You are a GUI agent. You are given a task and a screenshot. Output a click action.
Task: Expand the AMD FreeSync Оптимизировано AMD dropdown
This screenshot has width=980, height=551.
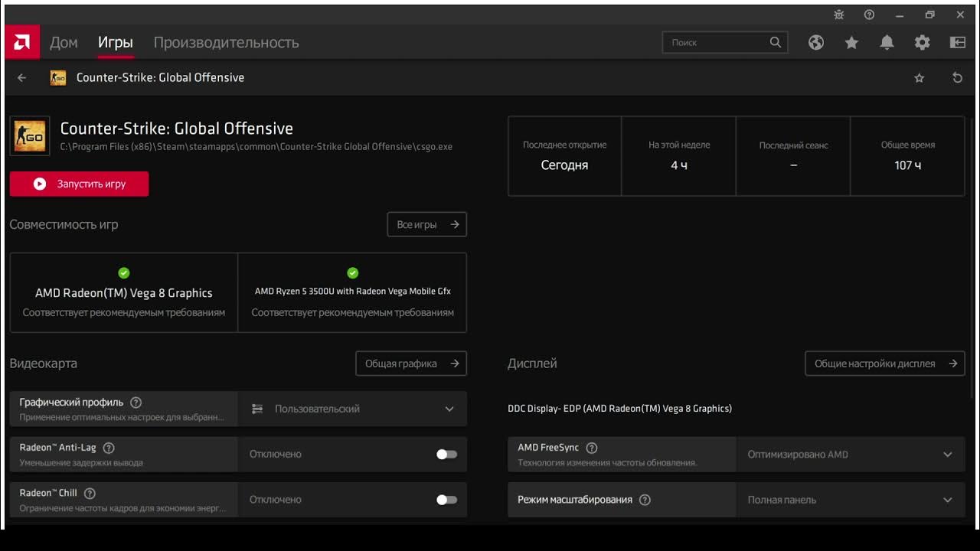tap(851, 454)
